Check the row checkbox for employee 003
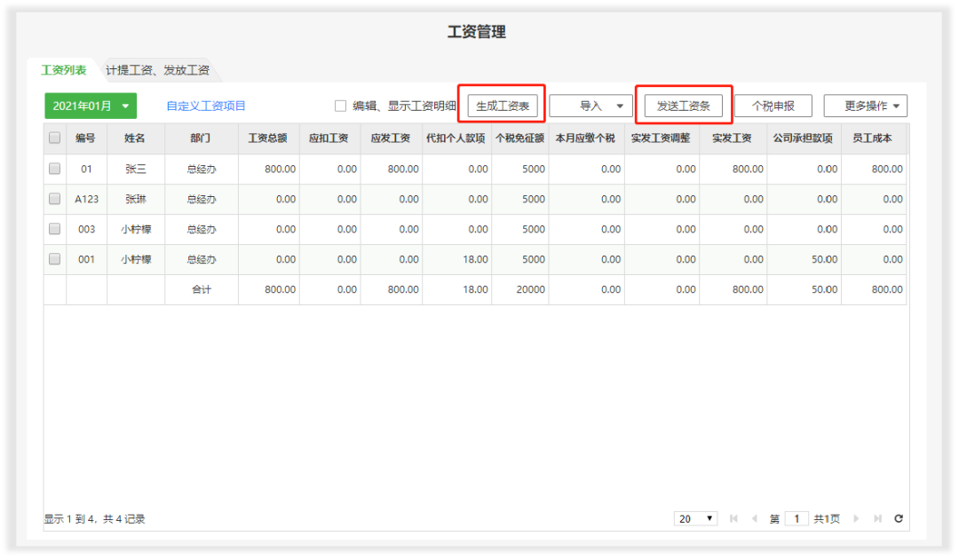Image resolution: width=959 pixels, height=560 pixels. pyautogui.click(x=54, y=229)
